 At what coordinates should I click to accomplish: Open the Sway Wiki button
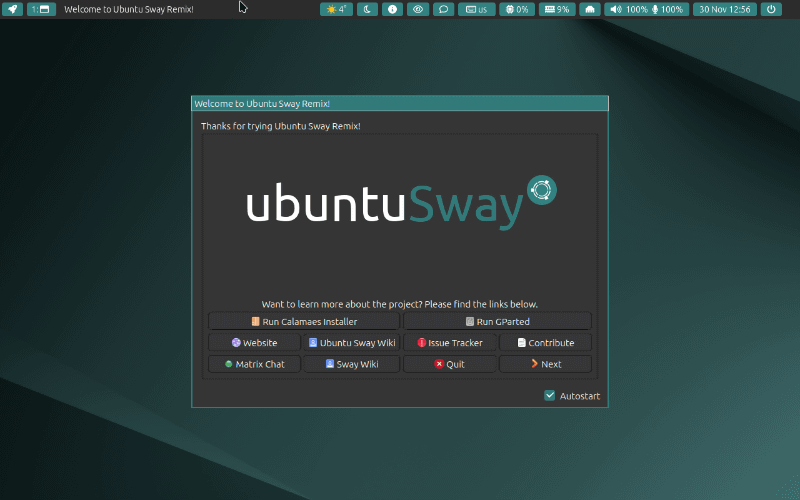(x=352, y=364)
